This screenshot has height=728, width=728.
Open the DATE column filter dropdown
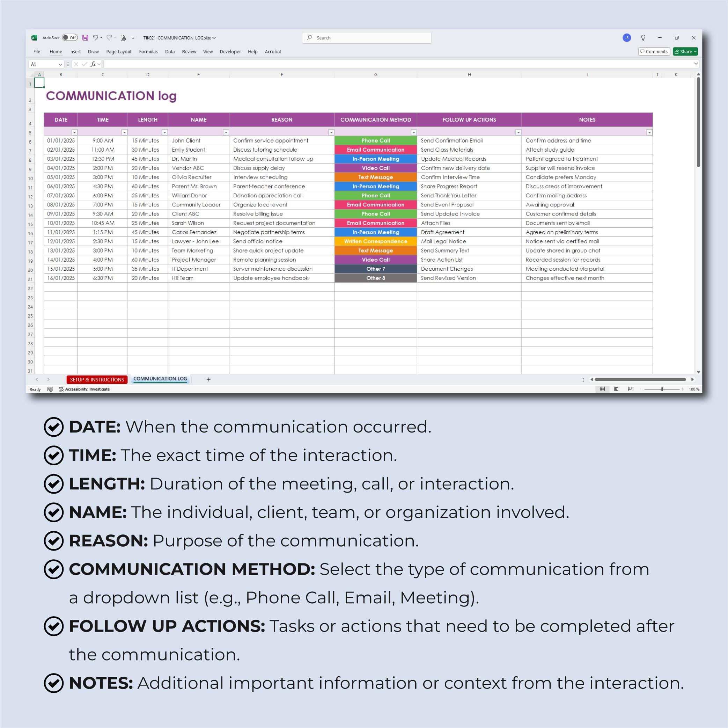(x=74, y=132)
